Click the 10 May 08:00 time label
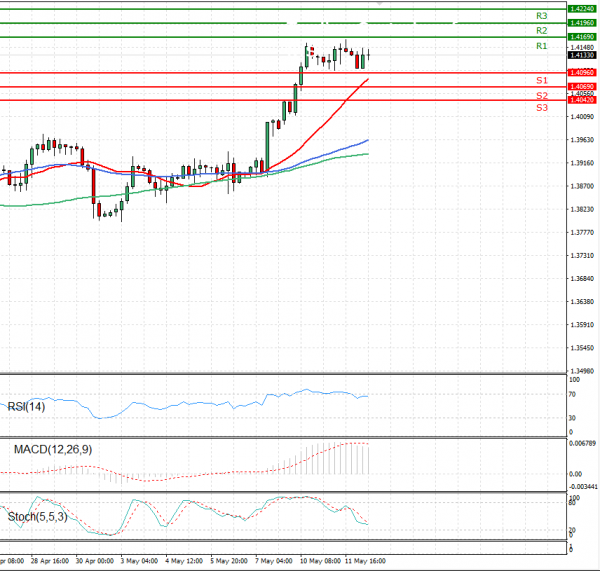 [x=320, y=561]
